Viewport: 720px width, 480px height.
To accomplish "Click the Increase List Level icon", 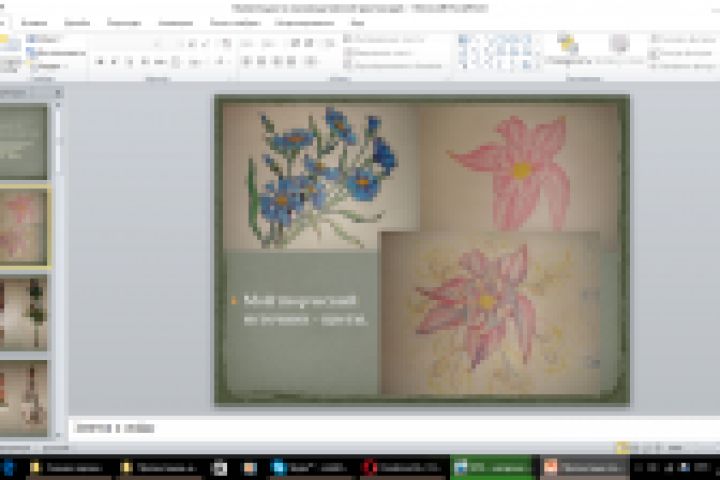I will [309, 43].
